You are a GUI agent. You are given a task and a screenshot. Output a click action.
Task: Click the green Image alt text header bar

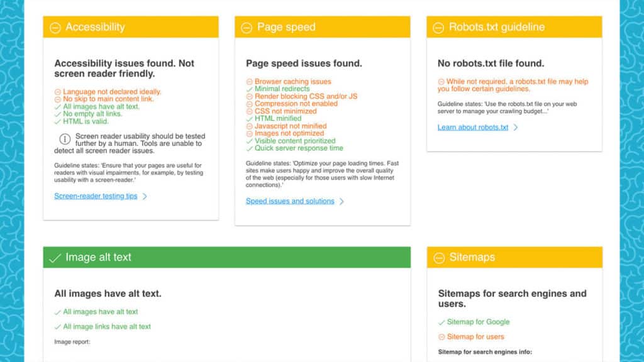click(226, 258)
